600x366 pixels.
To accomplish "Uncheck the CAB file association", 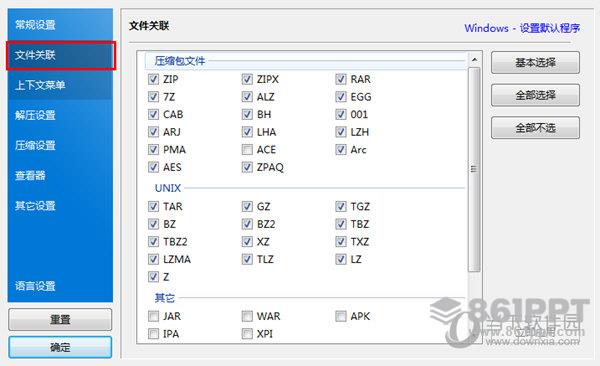I will click(x=153, y=114).
